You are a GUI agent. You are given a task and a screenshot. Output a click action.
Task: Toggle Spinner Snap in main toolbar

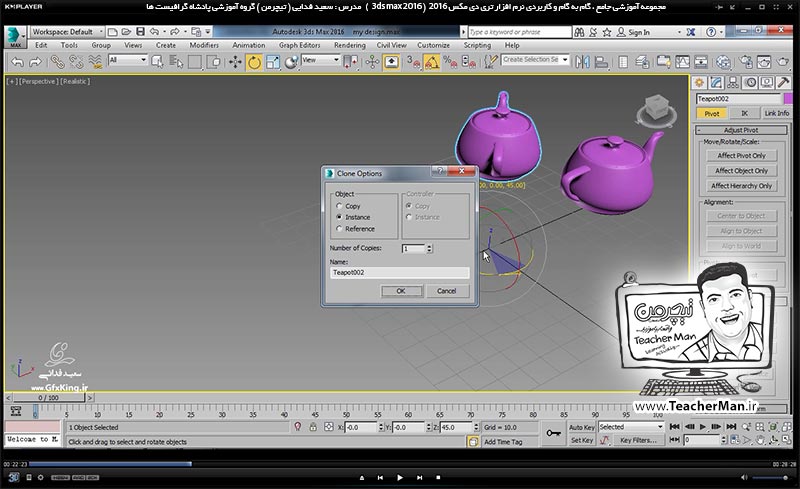pos(468,63)
